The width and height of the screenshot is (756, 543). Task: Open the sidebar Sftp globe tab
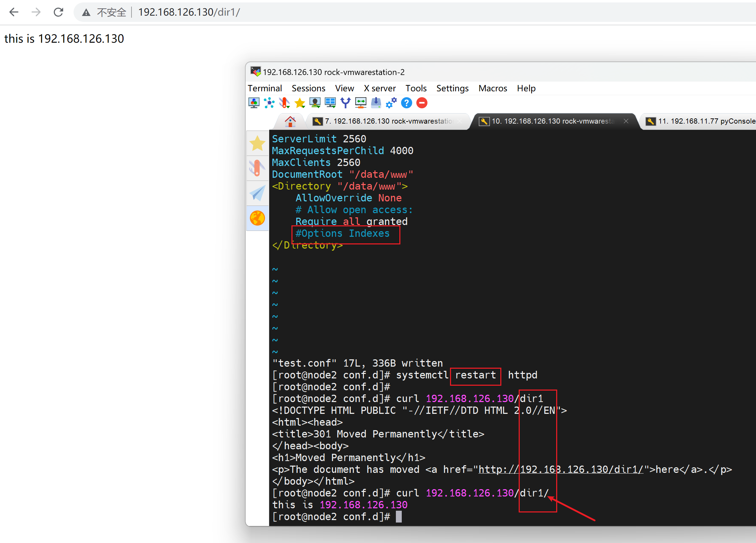point(257,218)
